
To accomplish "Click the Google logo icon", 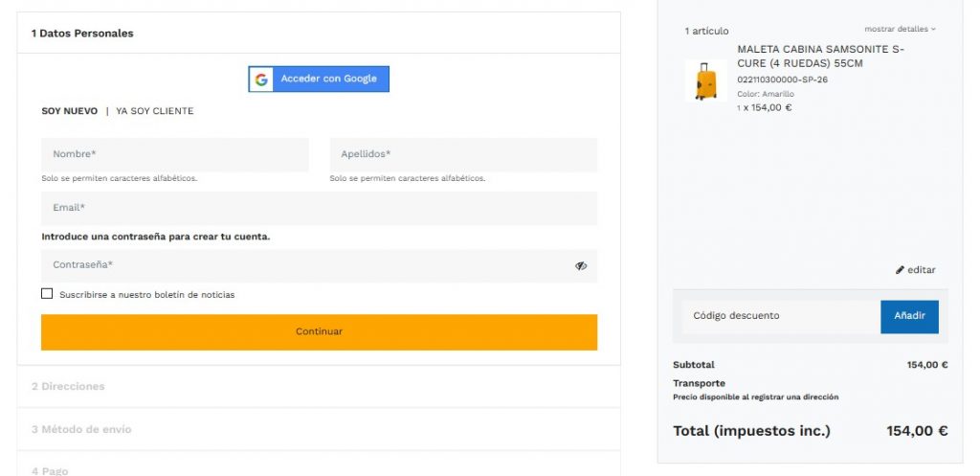I will (x=261, y=79).
